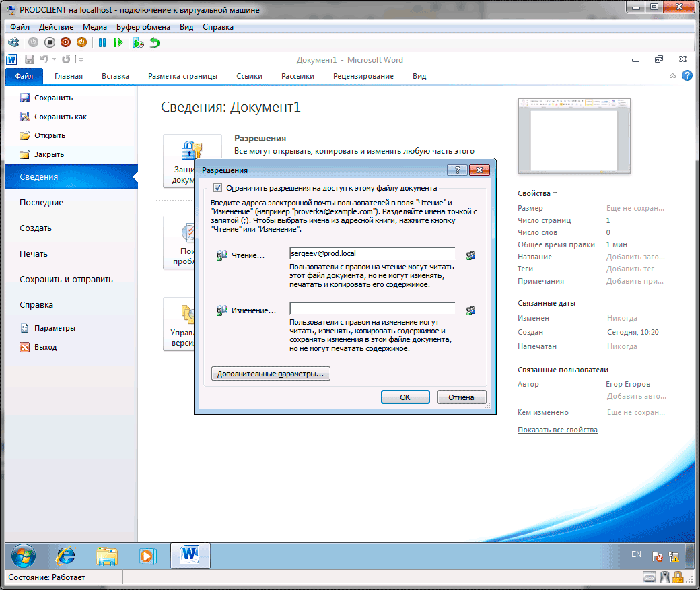This screenshot has width=700, height=590.
Task: Select Последние in the backstage menu
Action: tap(71, 202)
